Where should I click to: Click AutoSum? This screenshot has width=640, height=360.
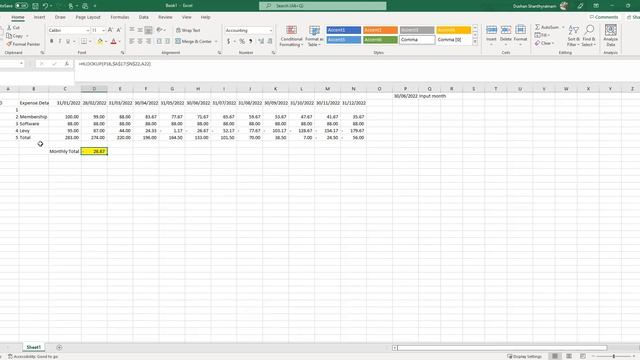tap(547, 27)
